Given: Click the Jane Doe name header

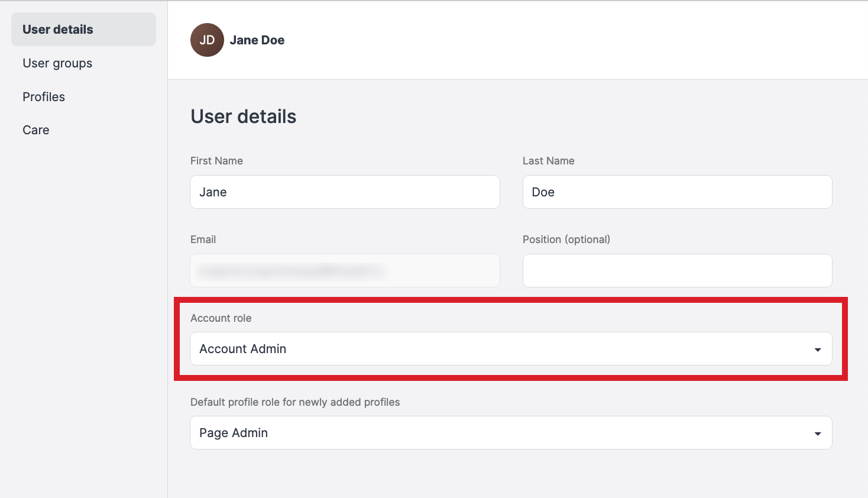Looking at the screenshot, I should 257,40.
